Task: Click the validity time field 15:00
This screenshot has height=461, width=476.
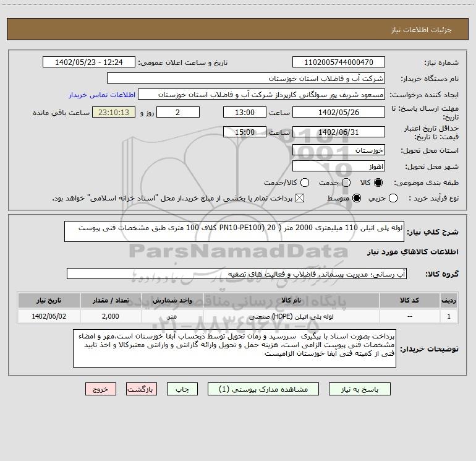Action: point(245,132)
